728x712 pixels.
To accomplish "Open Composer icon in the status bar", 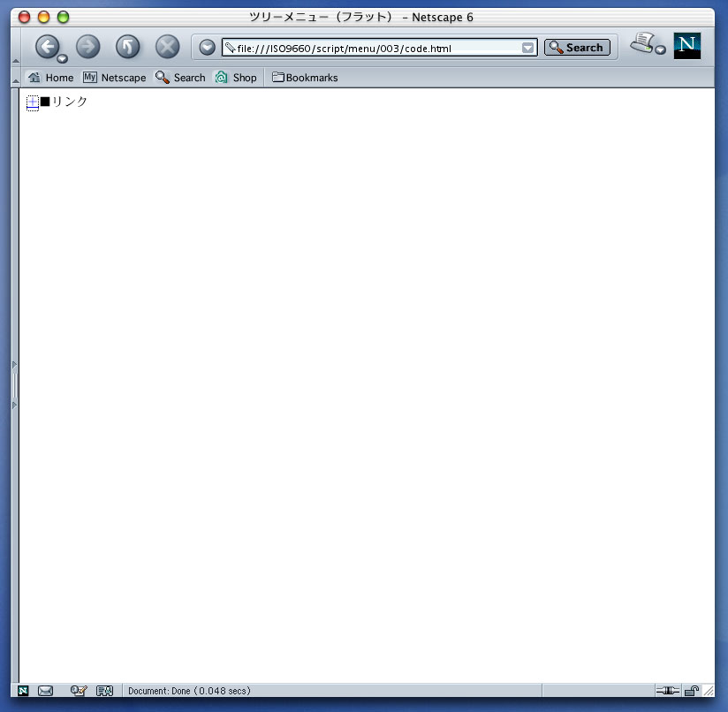I will tap(79, 691).
